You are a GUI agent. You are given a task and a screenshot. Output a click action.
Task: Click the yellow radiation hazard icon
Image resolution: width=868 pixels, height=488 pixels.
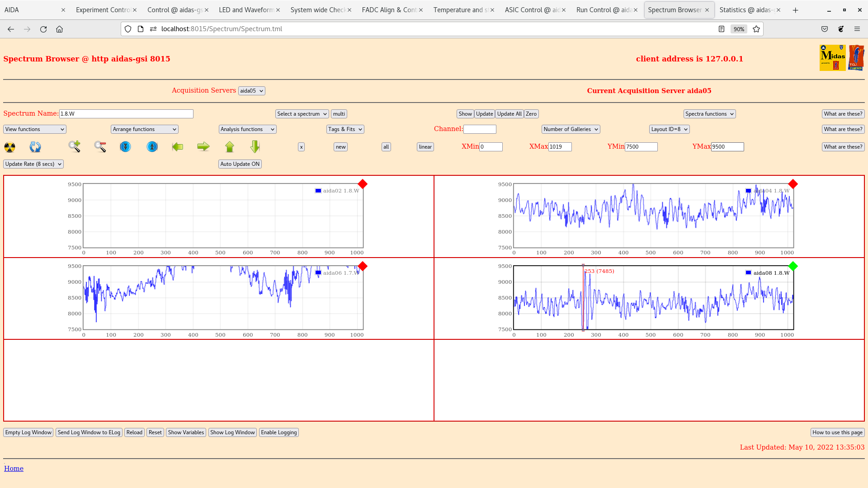(x=9, y=147)
